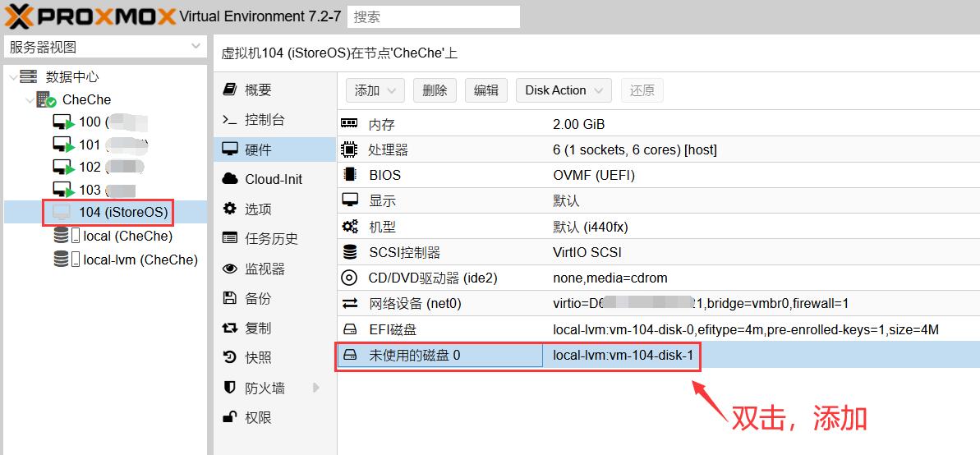This screenshot has width=980, height=455.
Task: Click the processor chip icon
Action: 350,149
